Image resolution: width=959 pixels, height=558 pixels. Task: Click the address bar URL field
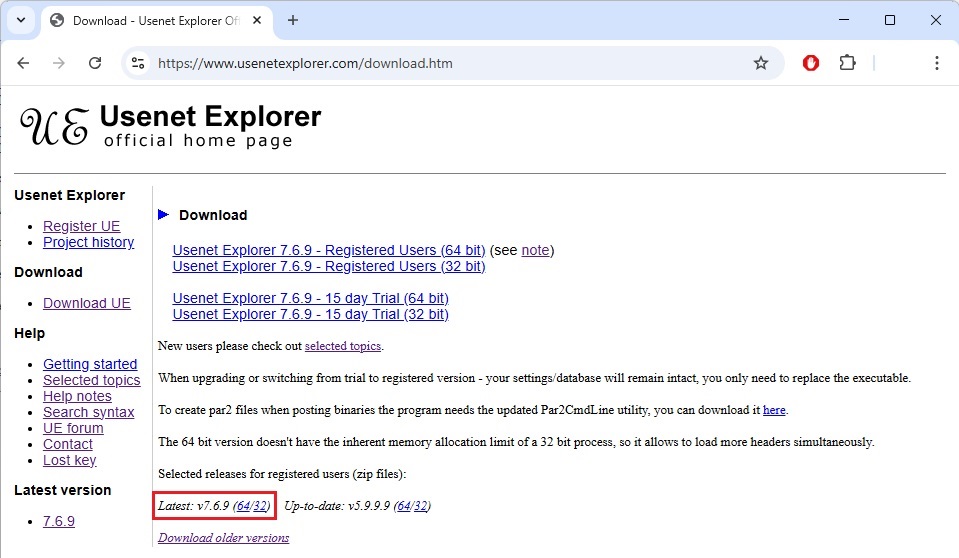click(450, 63)
